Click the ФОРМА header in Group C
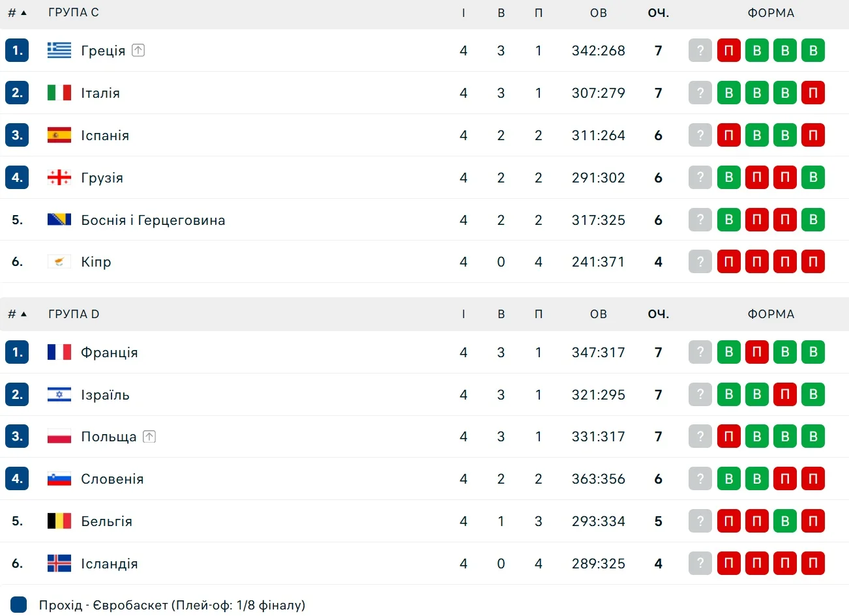This screenshot has width=849, height=616. tap(771, 12)
